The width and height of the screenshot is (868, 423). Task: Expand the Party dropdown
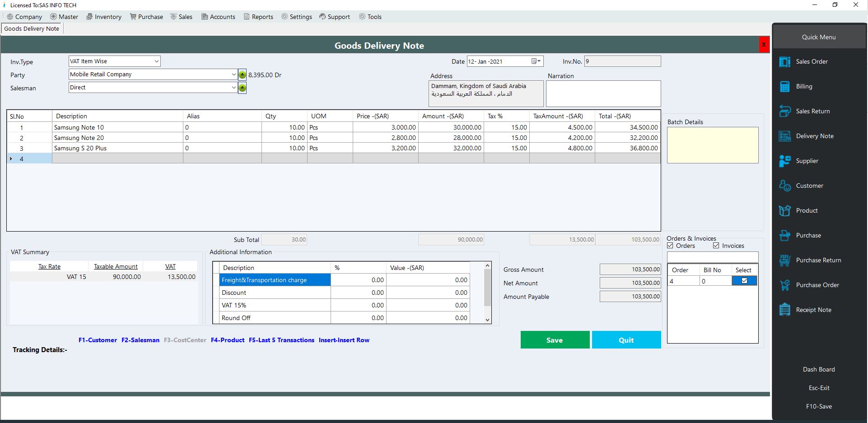pyautogui.click(x=233, y=74)
